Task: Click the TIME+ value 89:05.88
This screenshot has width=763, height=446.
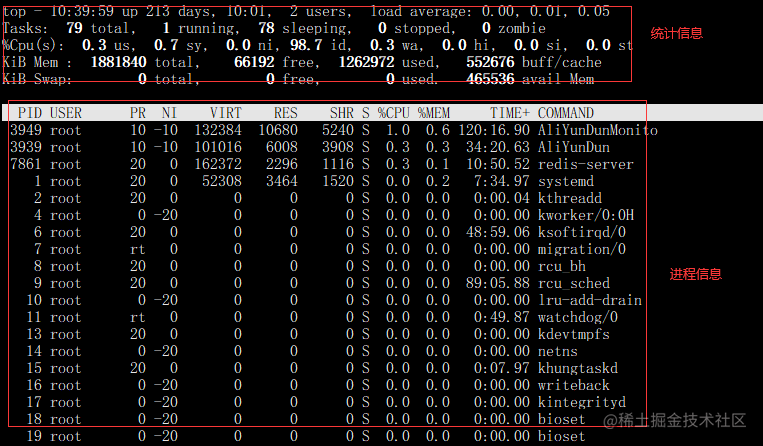Action: coord(498,284)
